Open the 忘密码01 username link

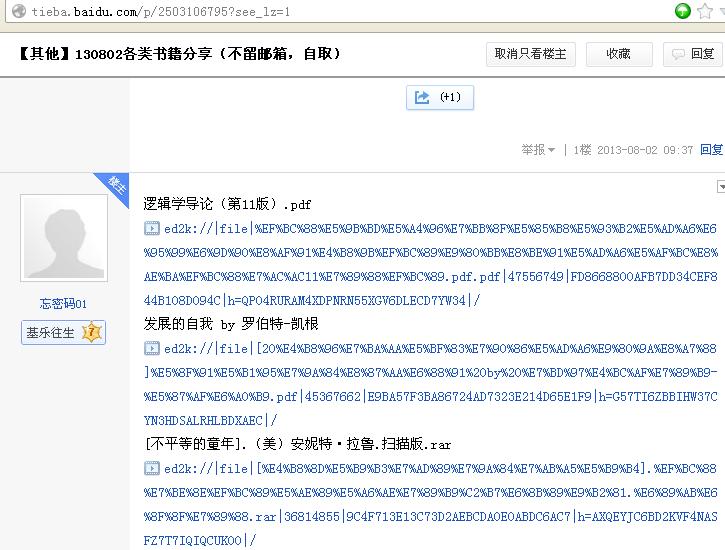click(63, 304)
